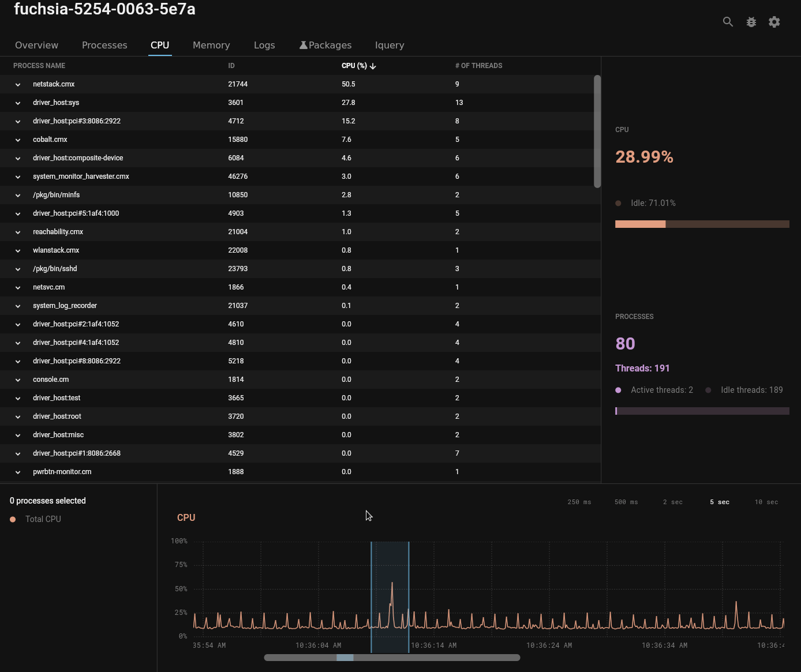
Task: Click the CPU usage progress bar
Action: click(x=702, y=224)
